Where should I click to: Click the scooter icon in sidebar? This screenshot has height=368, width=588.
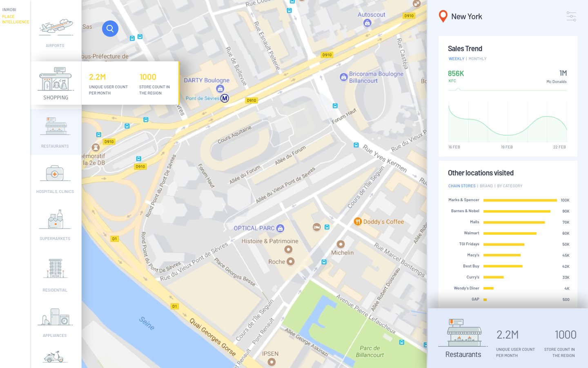point(55,357)
